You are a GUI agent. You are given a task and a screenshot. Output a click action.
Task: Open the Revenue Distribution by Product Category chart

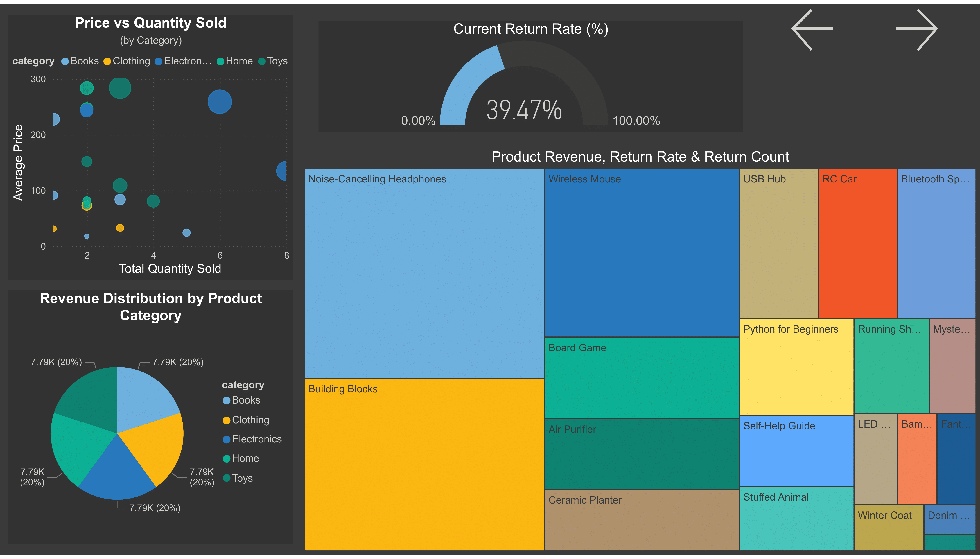[151, 307]
